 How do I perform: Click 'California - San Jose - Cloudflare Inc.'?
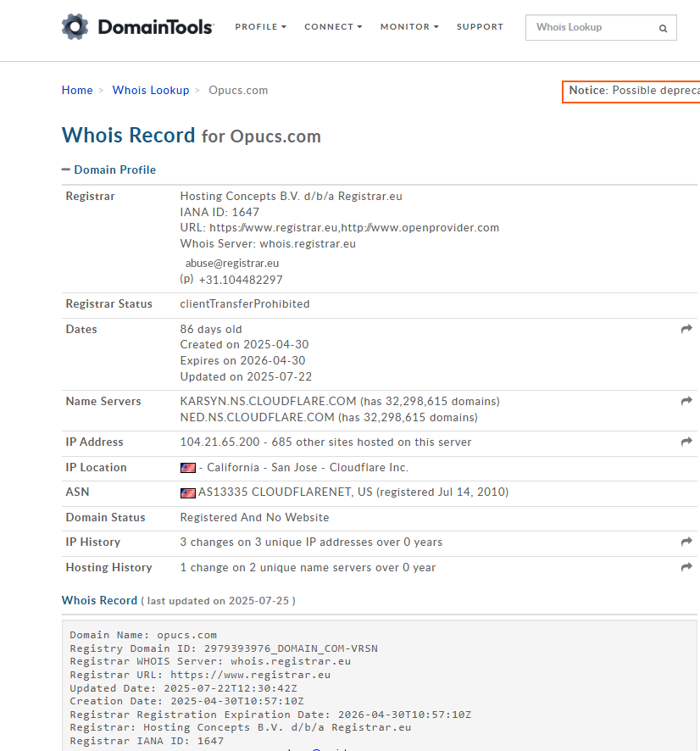pos(308,467)
